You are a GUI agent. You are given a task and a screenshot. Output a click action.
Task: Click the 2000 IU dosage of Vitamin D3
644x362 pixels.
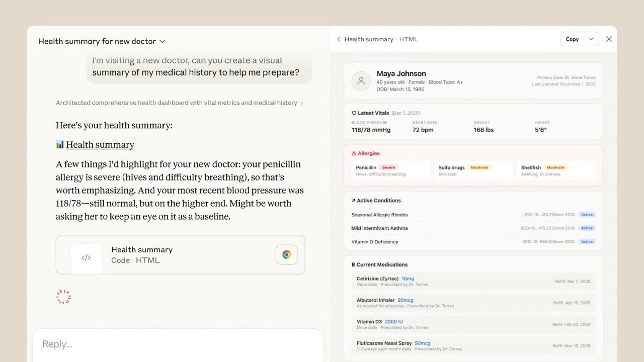(x=394, y=322)
